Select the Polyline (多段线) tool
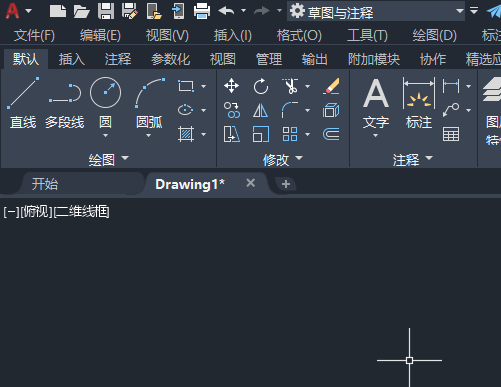Image resolution: width=501 pixels, height=387 pixels. [64, 102]
